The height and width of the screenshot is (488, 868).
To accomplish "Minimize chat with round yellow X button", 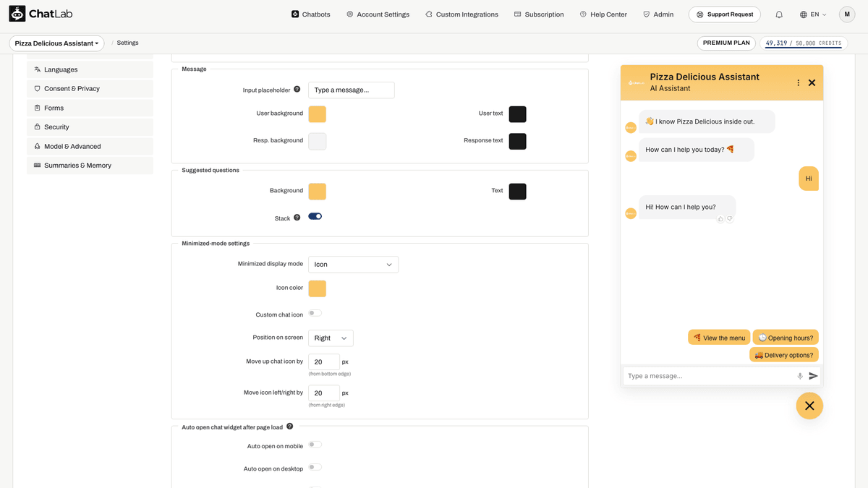I will tap(809, 406).
